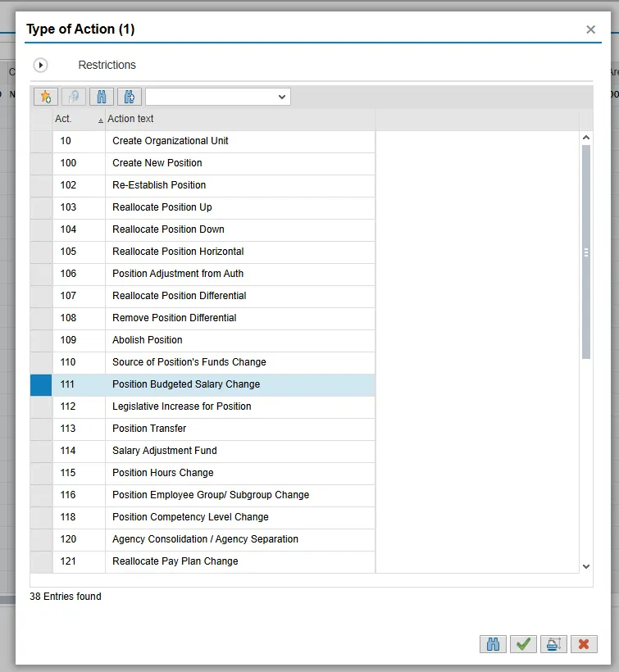Image resolution: width=619 pixels, height=672 pixels.
Task: Select row Position Employee Group/ Subgroup Change
Action: point(203,496)
